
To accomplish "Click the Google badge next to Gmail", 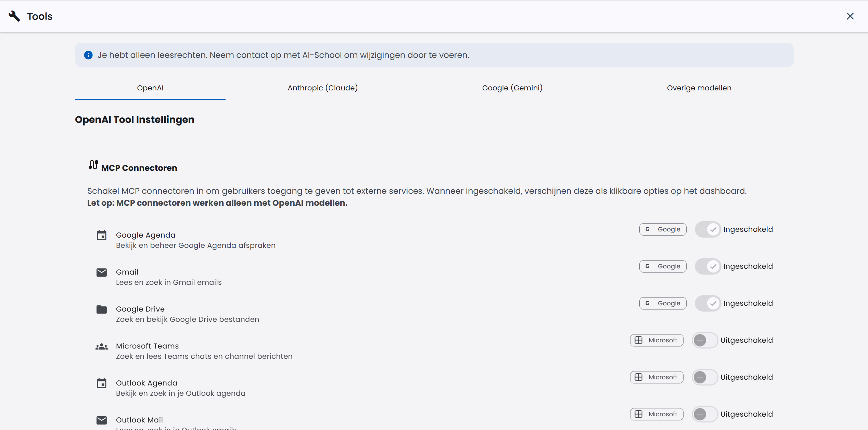I will (663, 266).
